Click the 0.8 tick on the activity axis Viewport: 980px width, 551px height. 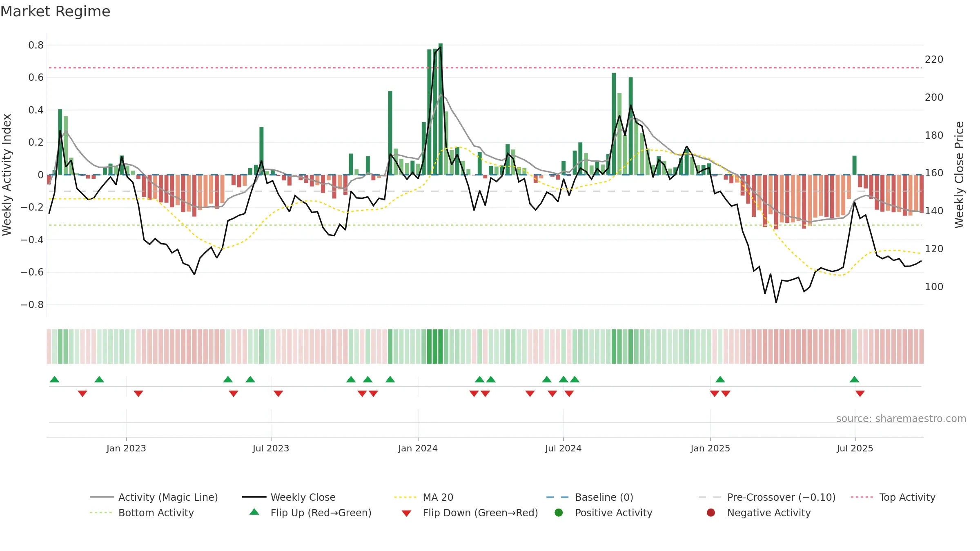click(x=36, y=45)
